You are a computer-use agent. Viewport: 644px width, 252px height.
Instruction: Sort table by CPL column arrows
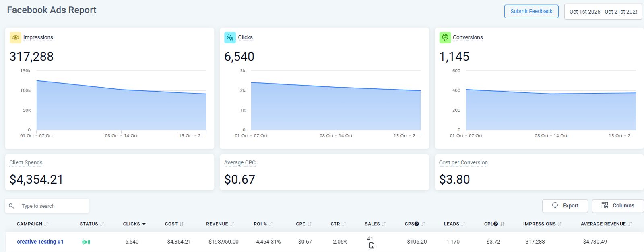502,224
